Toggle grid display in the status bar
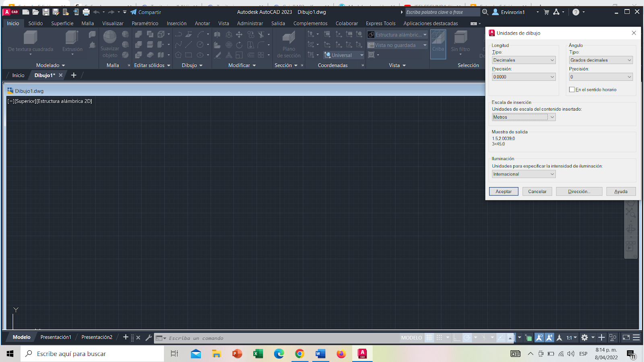 point(429,338)
